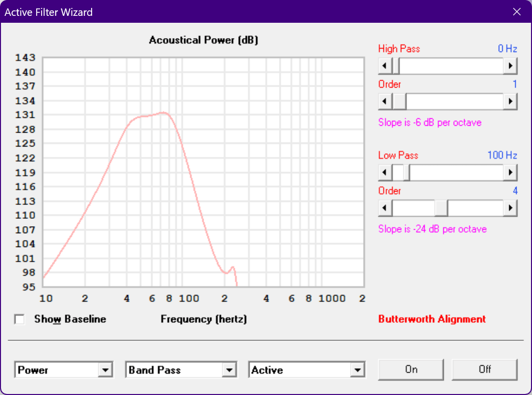This screenshot has width=532, height=395.
Task: Click the High Pass frequency left arrow
Action: point(385,66)
